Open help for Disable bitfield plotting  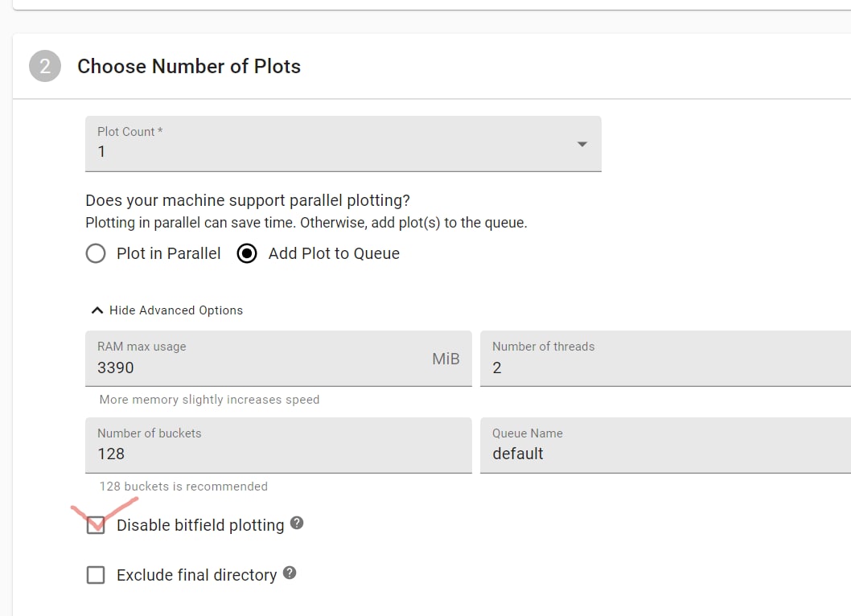click(x=296, y=524)
